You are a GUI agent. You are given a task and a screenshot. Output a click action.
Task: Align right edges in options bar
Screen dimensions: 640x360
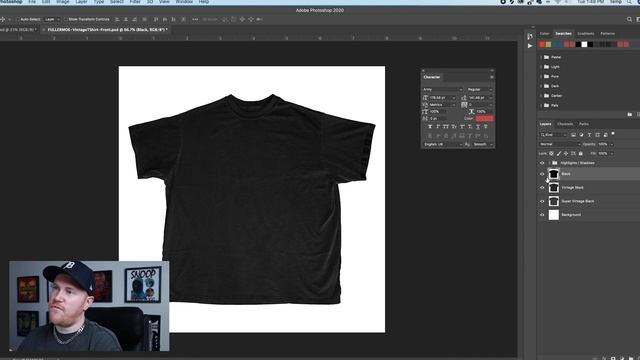coord(135,19)
